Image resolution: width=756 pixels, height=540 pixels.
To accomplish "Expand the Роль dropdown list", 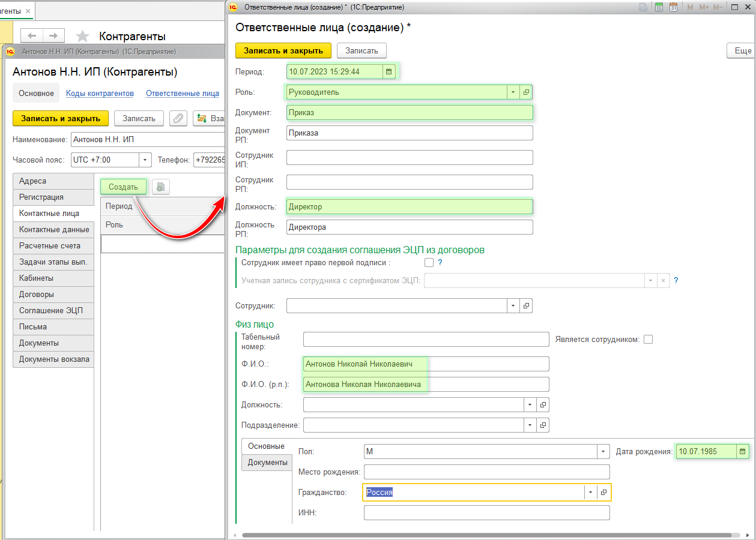I will pyautogui.click(x=513, y=92).
